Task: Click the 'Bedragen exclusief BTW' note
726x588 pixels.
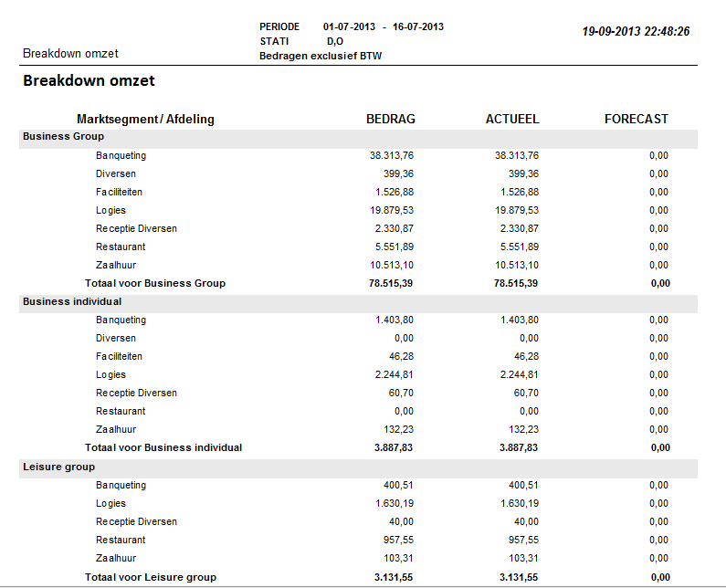Action: tap(321, 56)
